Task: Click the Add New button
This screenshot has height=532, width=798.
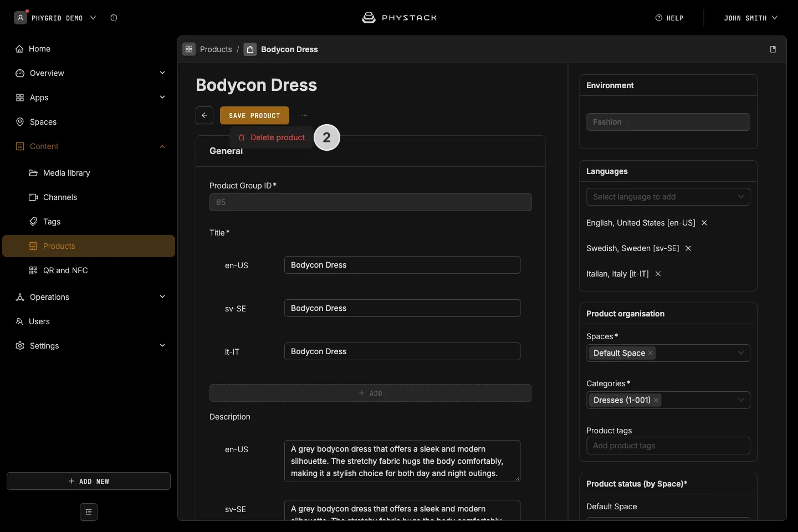Action: tap(89, 481)
